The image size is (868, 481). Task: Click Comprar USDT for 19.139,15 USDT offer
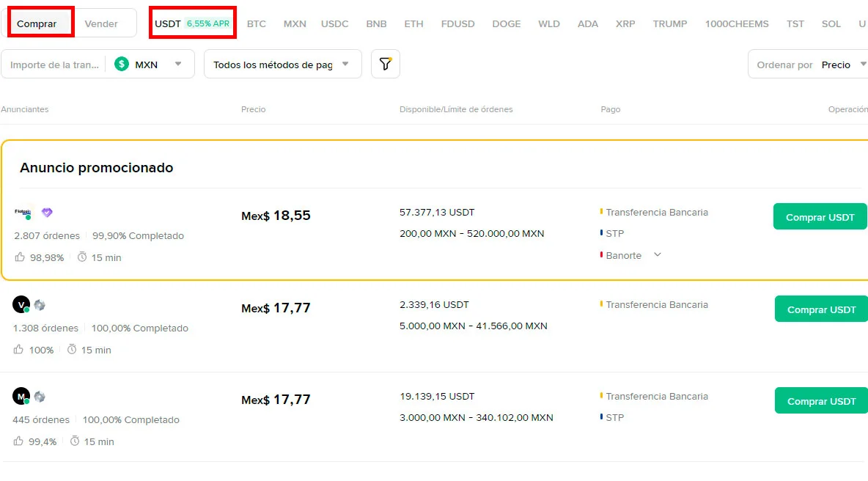822,401
